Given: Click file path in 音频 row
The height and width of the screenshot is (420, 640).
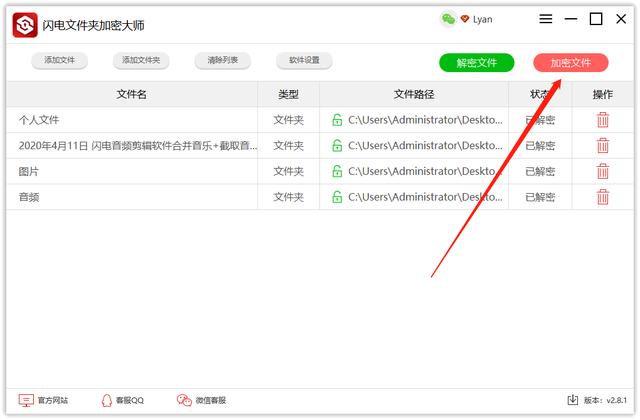Looking at the screenshot, I should 425,197.
